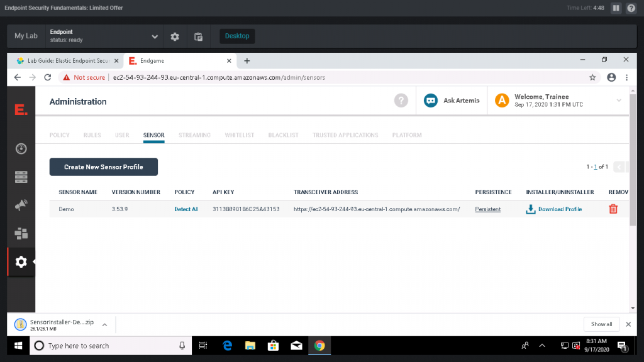Screen dimensions: 644x362
Task: Open a new browser tab
Action: pos(247,61)
